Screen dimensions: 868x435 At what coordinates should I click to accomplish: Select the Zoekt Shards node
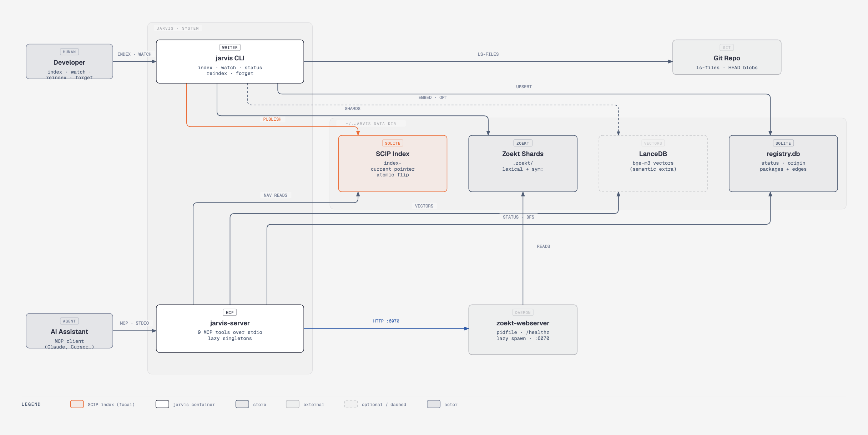(x=523, y=164)
